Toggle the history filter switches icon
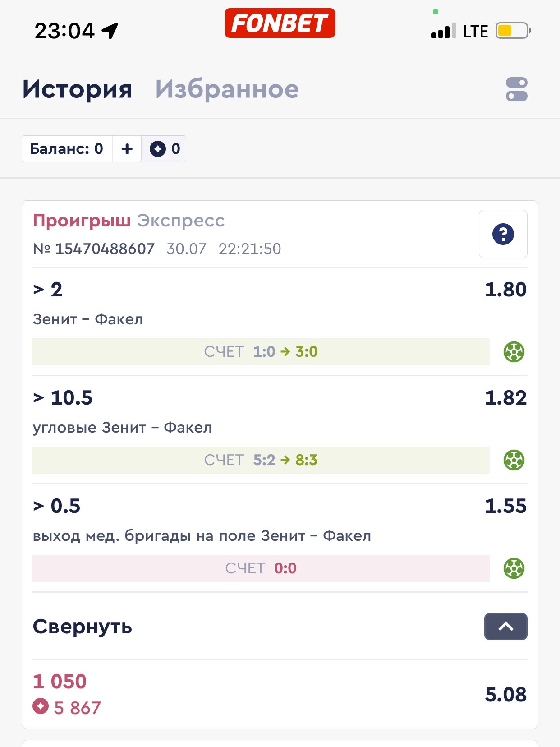 point(516,89)
